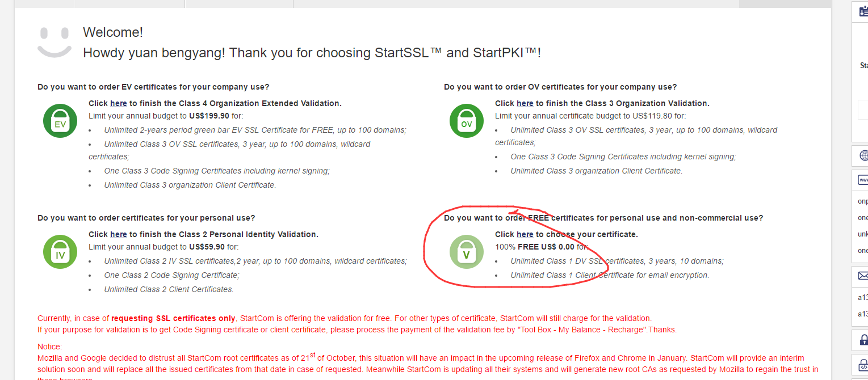Open the www domain icon in sidebar

863,180
